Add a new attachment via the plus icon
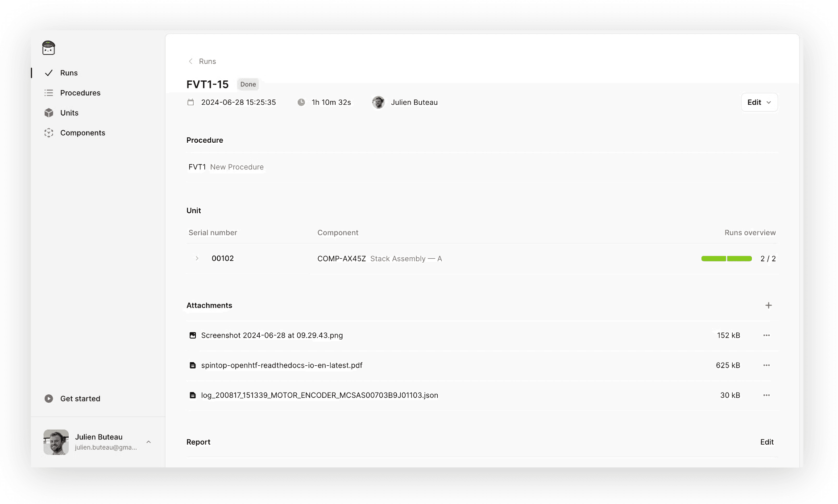 (x=769, y=306)
